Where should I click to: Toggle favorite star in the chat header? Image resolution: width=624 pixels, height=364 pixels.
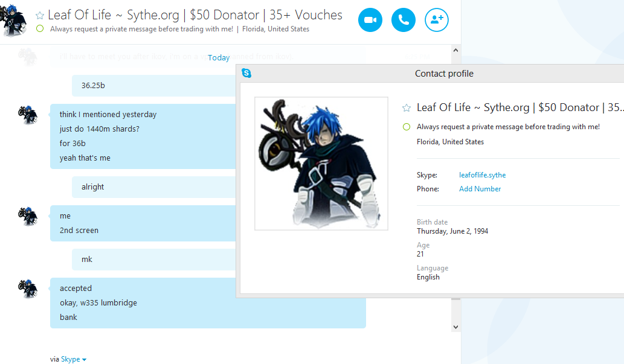(40, 16)
